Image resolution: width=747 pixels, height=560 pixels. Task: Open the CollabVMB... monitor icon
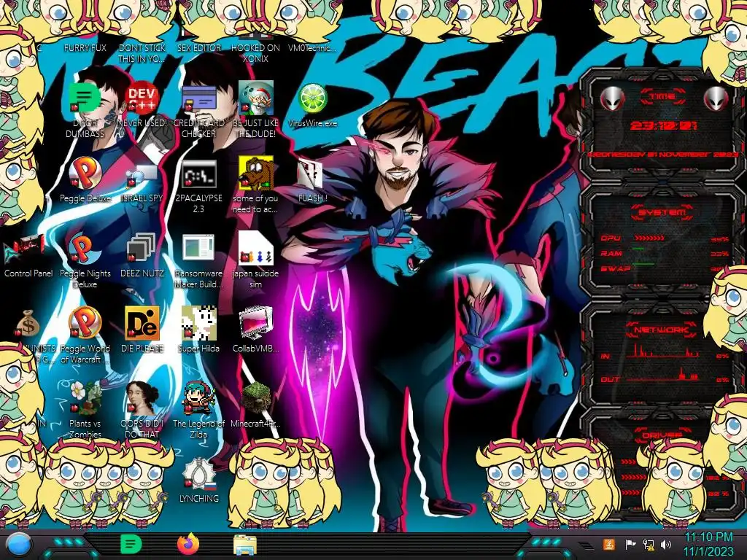coord(255,324)
